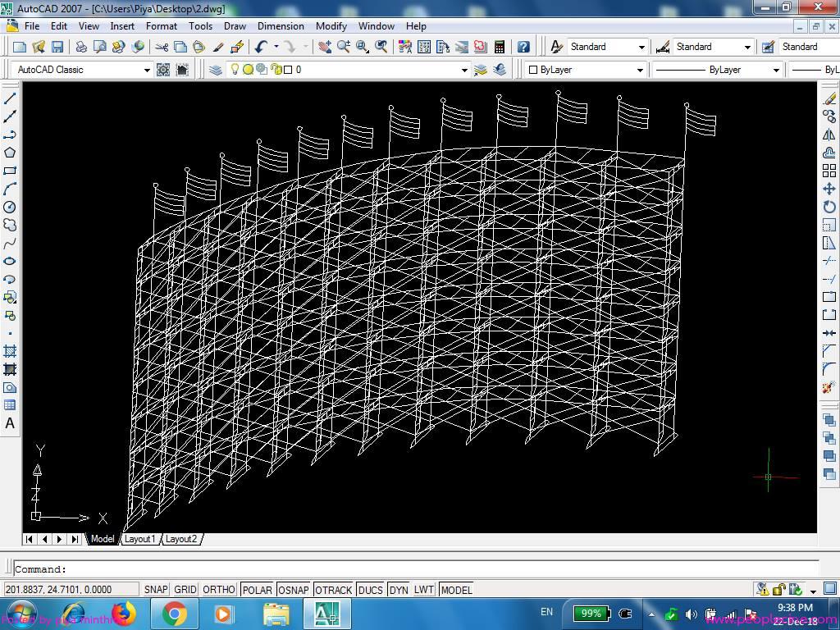
Task: Open the Modify menu
Action: 331,25
